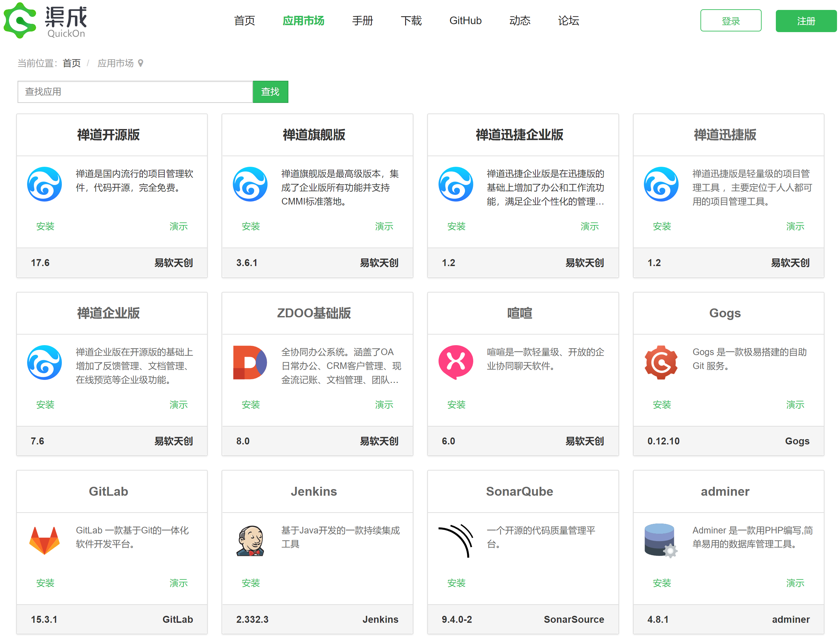The width and height of the screenshot is (840, 638).
Task: Click the GitLab card title
Action: [x=108, y=491]
